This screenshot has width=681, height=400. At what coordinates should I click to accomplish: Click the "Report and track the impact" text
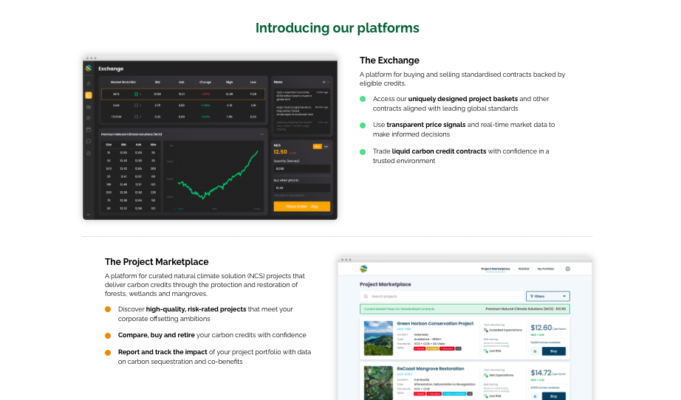click(162, 352)
